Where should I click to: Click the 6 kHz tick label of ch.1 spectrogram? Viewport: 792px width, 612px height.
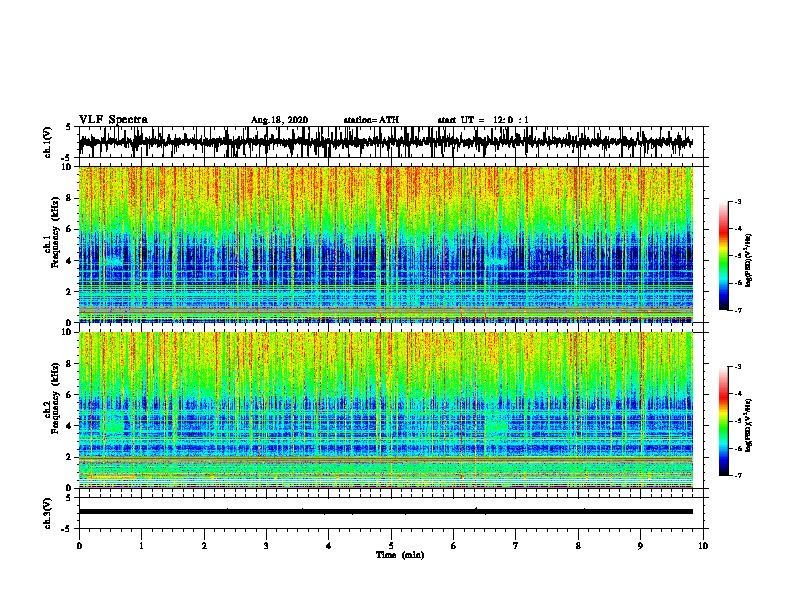pos(69,229)
